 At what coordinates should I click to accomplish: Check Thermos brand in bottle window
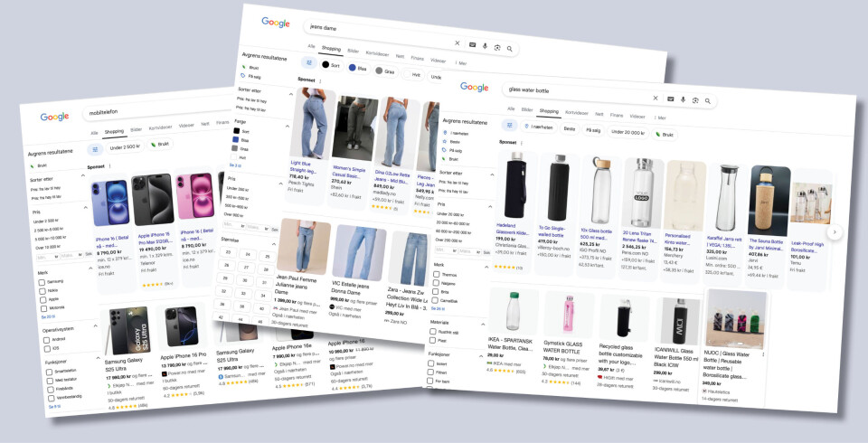[436, 275]
